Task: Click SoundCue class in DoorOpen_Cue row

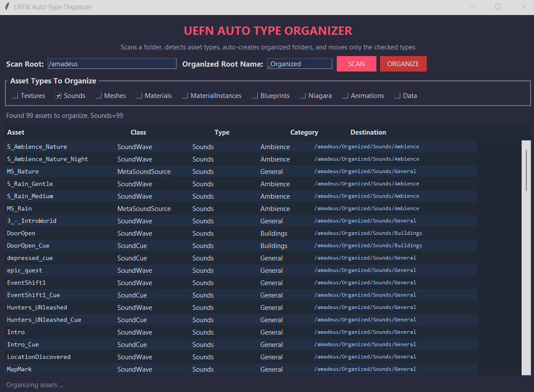Action: (132, 246)
